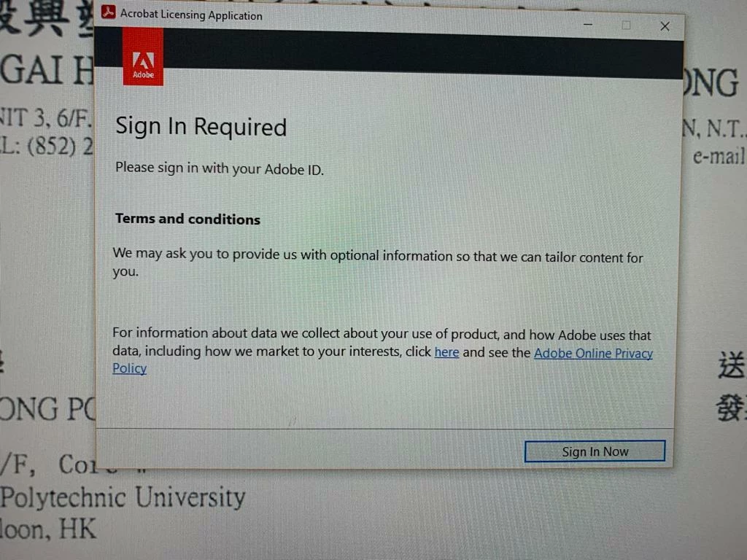The image size is (747, 560).
Task: Click the disabled maximize window button
Action: click(x=627, y=26)
